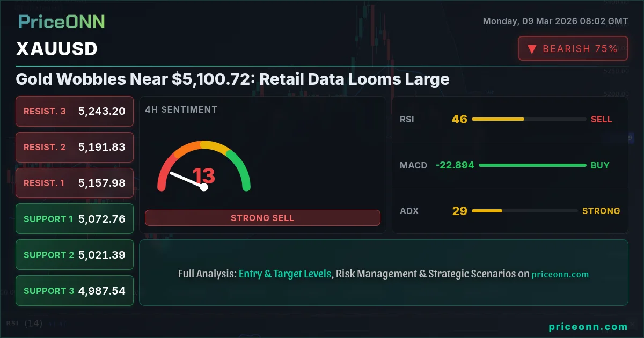This screenshot has height=338, width=644.
Task: Open priceonn.com link in Full Analysis banner
Action: click(560, 274)
